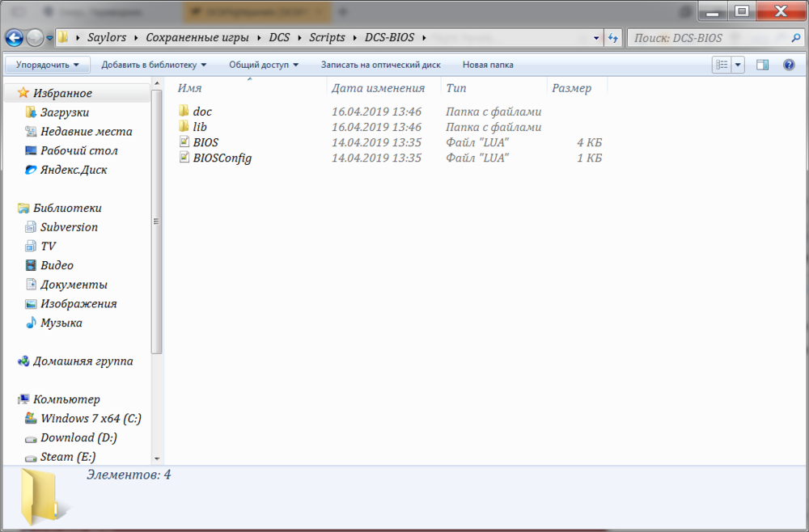Create folder with Новая папка
Screen dimensions: 809x532
coord(488,65)
